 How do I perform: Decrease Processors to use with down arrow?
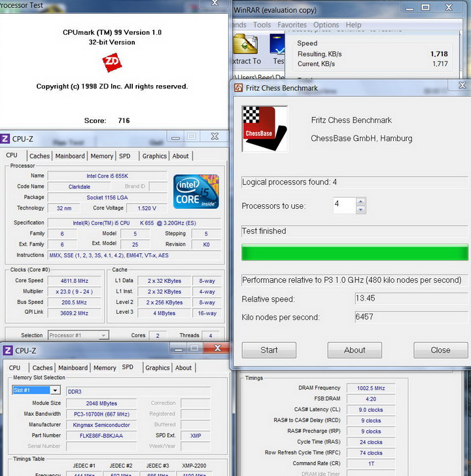pyautogui.click(x=360, y=210)
